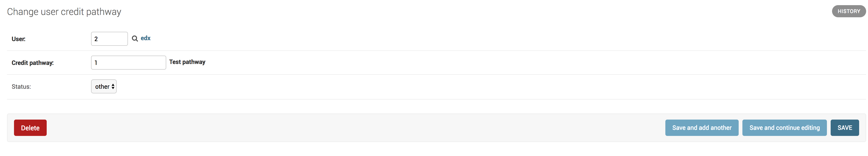Click the number 1 in Credit pathway field
Image resolution: width=868 pixels, height=156 pixels.
click(96, 63)
